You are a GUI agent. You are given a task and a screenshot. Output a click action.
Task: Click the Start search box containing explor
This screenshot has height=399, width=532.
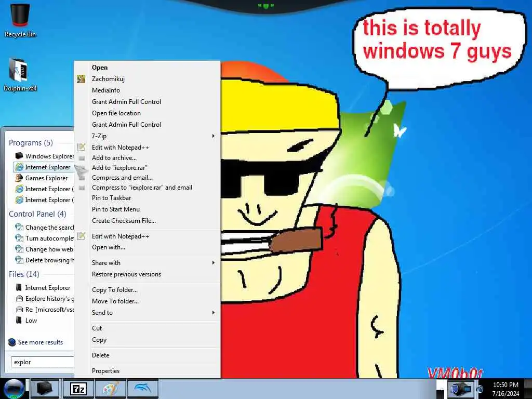43,362
